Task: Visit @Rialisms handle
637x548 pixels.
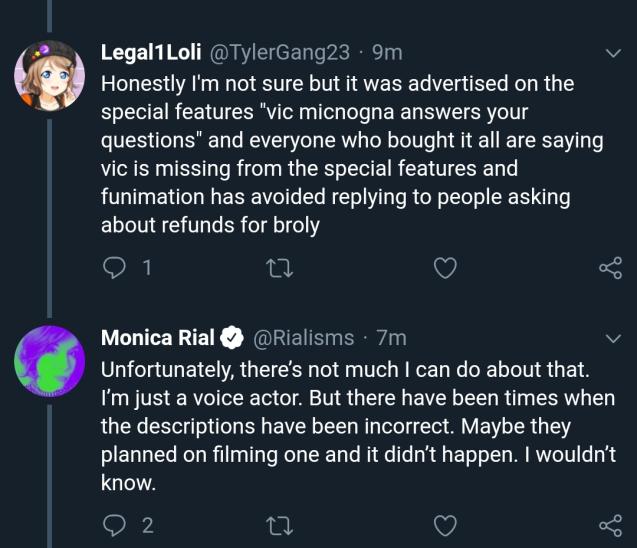Action: click(303, 338)
